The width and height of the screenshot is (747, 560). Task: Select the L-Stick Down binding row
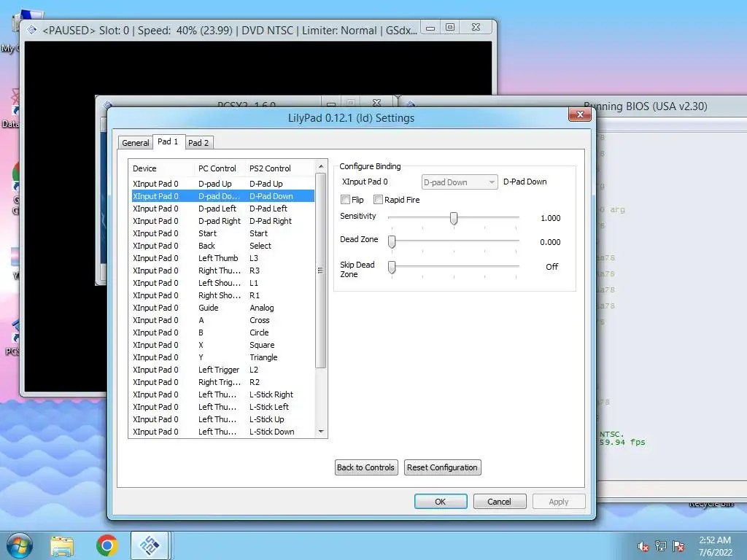pos(222,432)
